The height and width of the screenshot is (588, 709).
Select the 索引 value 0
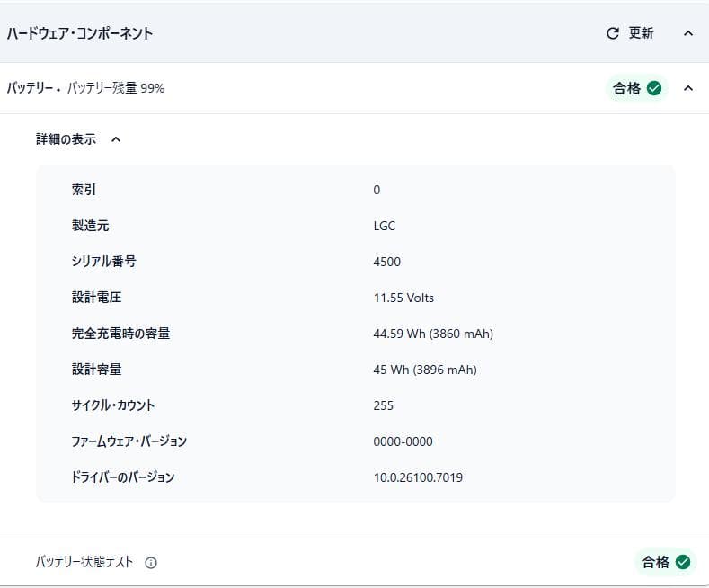tap(377, 190)
